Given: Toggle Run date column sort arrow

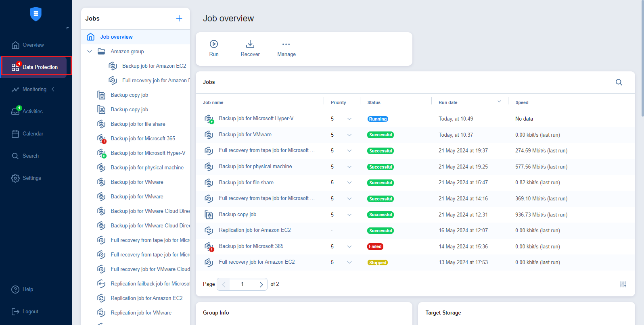Looking at the screenshot, I should tap(499, 102).
